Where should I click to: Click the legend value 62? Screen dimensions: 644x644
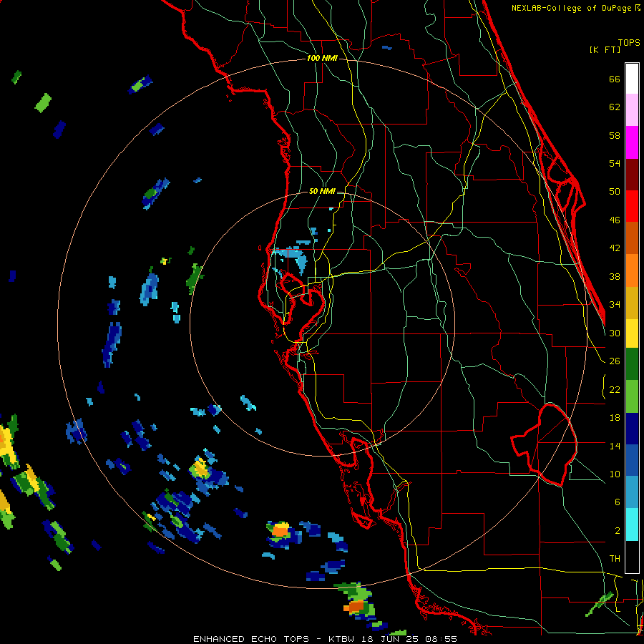(x=615, y=107)
